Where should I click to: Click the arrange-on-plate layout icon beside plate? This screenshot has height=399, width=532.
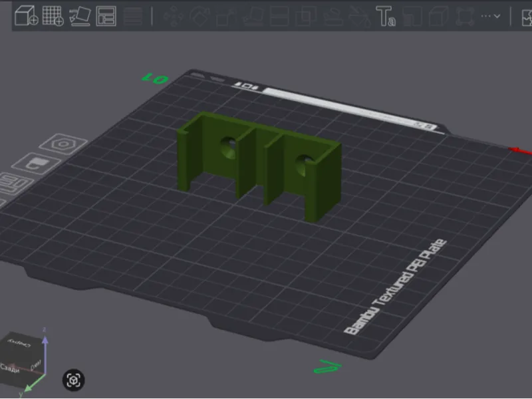[x=14, y=182]
